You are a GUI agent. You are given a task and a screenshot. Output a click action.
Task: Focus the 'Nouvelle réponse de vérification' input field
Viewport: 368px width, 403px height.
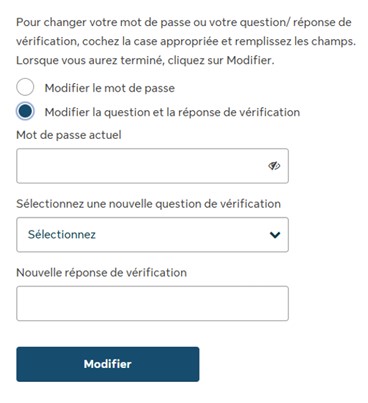[152, 303]
